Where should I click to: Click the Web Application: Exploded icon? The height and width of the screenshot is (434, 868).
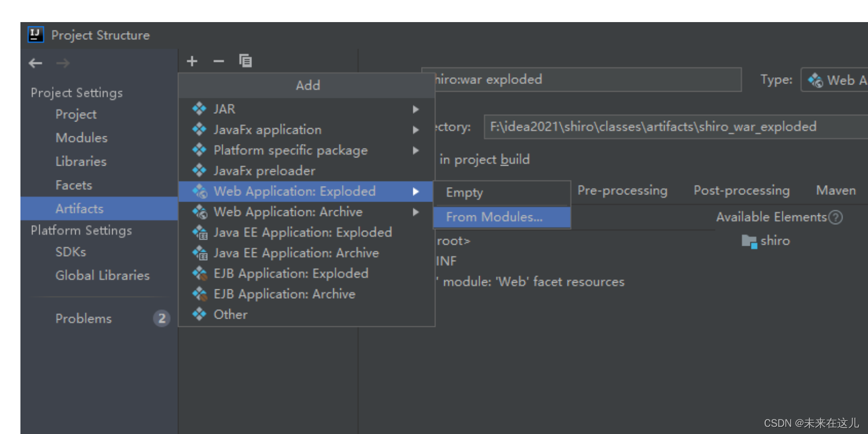(199, 191)
